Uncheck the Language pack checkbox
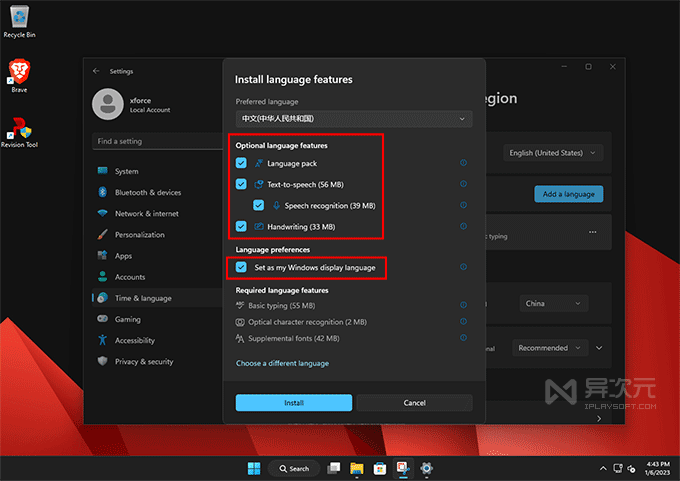680x481 pixels. [x=241, y=163]
